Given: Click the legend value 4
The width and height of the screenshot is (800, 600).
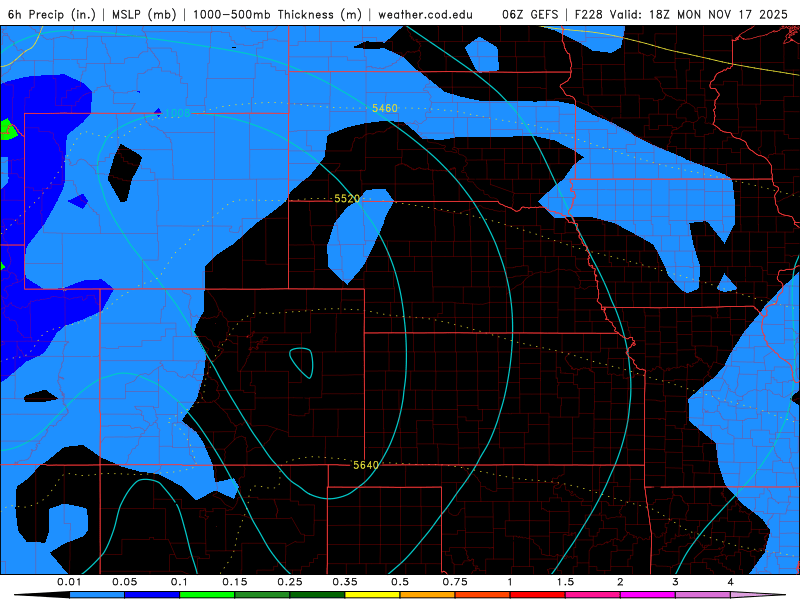Looking at the screenshot, I should (x=731, y=582).
